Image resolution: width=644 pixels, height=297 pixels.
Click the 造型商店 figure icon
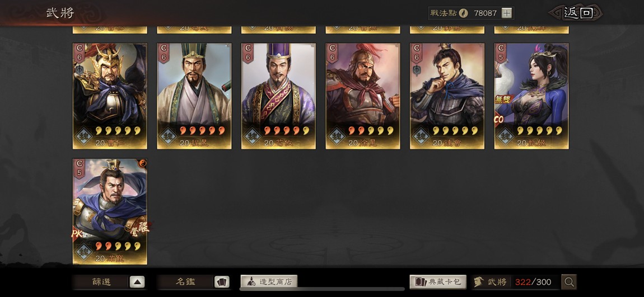[x=251, y=282]
